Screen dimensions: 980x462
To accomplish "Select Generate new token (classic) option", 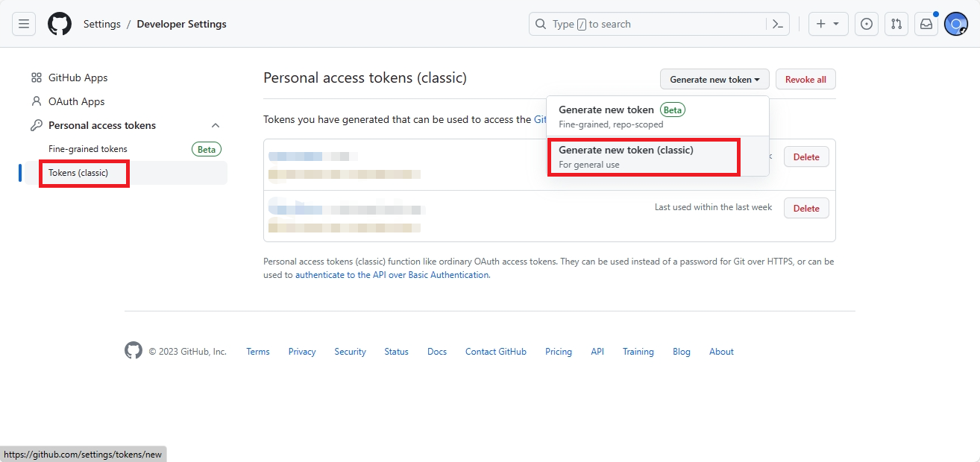I will (x=643, y=156).
